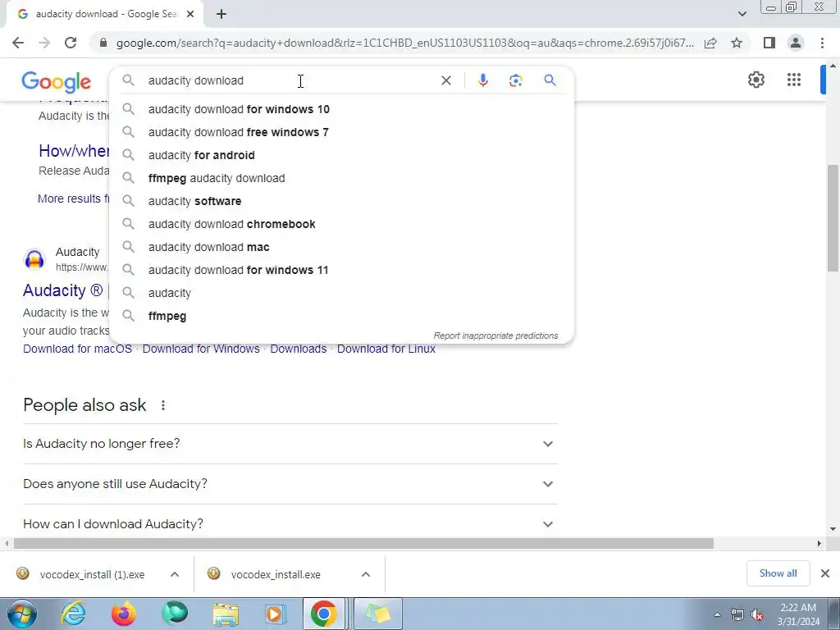The height and width of the screenshot is (630, 840).
Task: Open media player from taskbar
Action: pyautogui.click(x=276, y=614)
